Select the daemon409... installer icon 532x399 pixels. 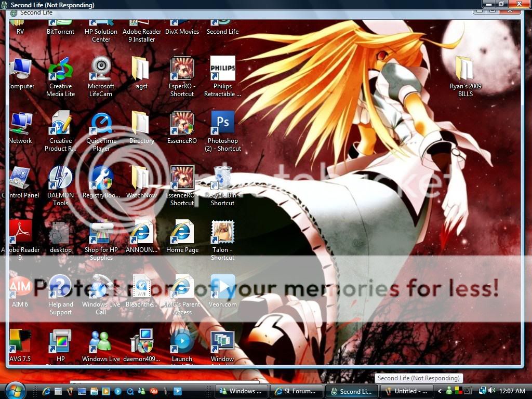click(141, 346)
